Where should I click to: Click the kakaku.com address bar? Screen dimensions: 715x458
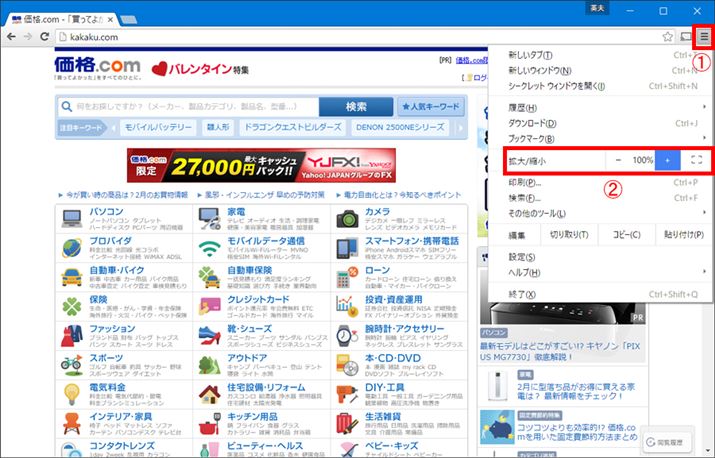[x=360, y=37]
